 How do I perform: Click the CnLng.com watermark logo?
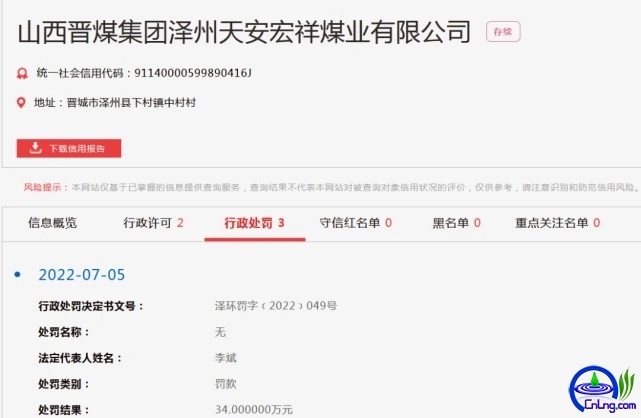point(603,389)
